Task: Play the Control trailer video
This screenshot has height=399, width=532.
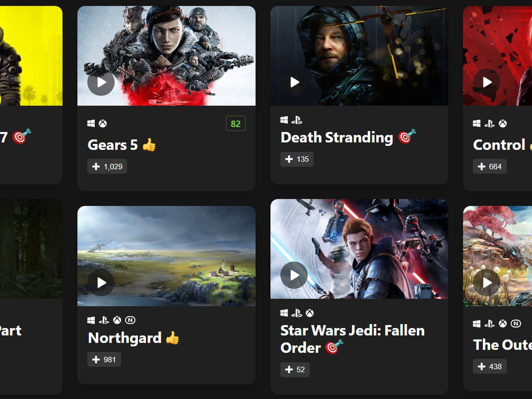Action: (x=487, y=82)
